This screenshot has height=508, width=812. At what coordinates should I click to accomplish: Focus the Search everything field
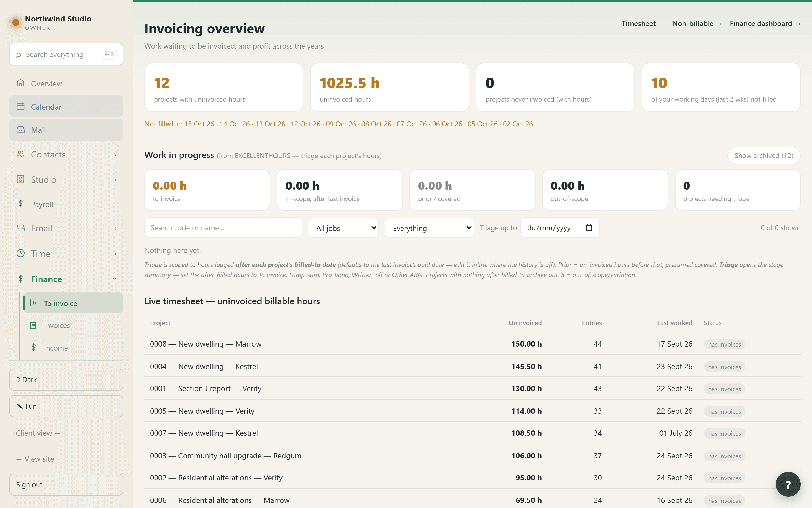point(66,54)
